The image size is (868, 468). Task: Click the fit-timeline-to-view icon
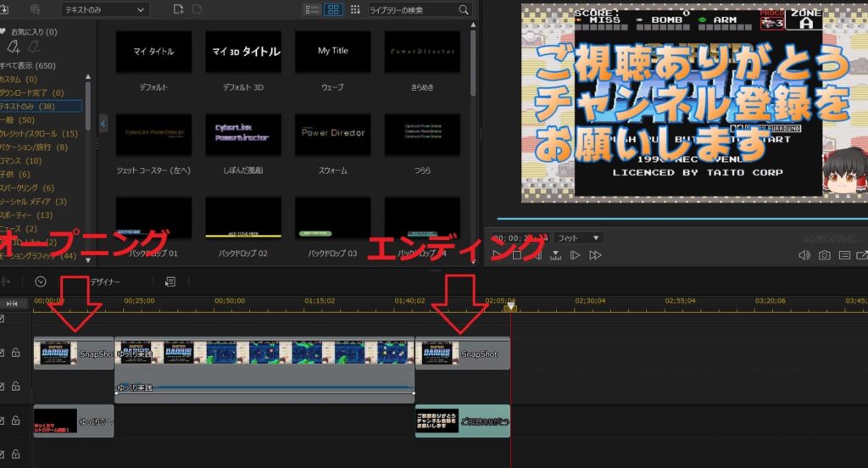coord(12,303)
